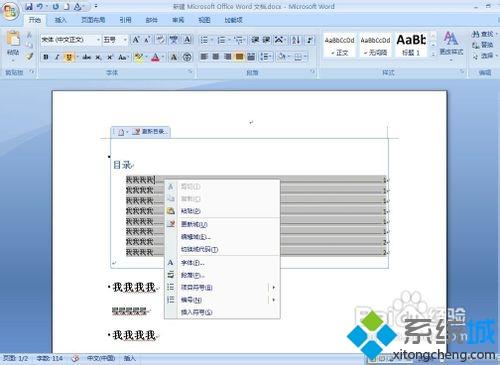Choose 粘贴 (Paste) in the context menu
Viewport: 500px width, 365px height.
coord(222,211)
